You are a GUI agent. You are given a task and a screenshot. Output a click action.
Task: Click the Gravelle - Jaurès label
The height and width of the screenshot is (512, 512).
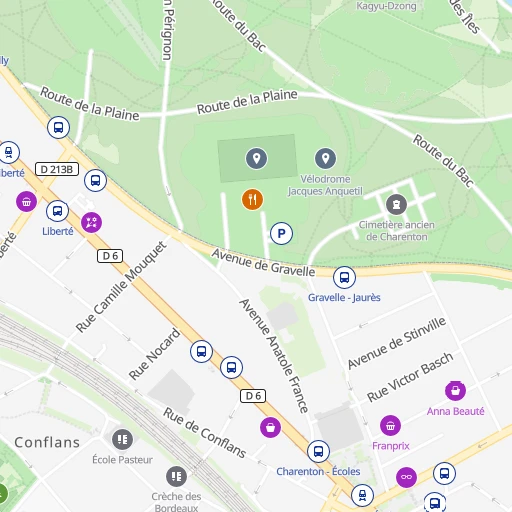click(x=344, y=297)
